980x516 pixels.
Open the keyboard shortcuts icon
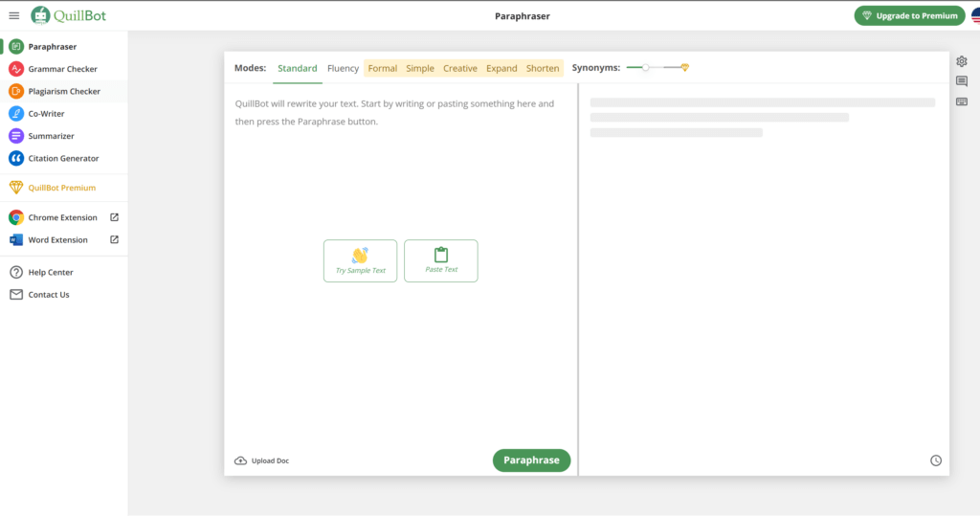[x=962, y=101]
